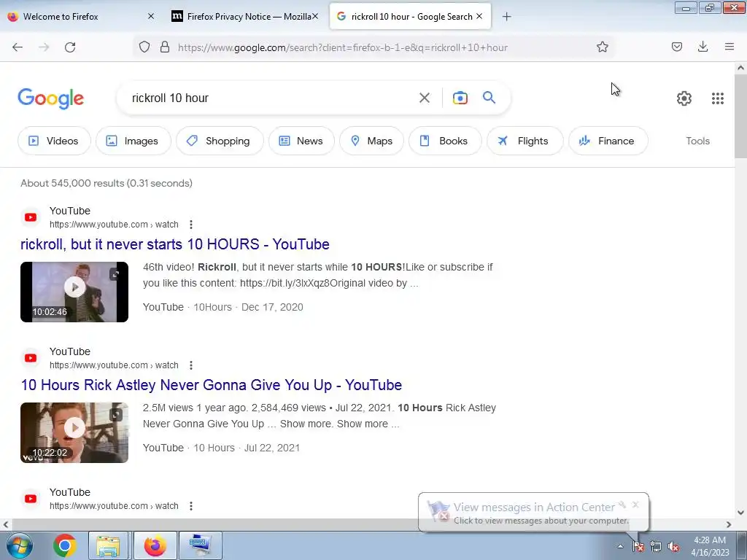The height and width of the screenshot is (560, 747).
Task: Filter results by Finance
Action: (608, 141)
